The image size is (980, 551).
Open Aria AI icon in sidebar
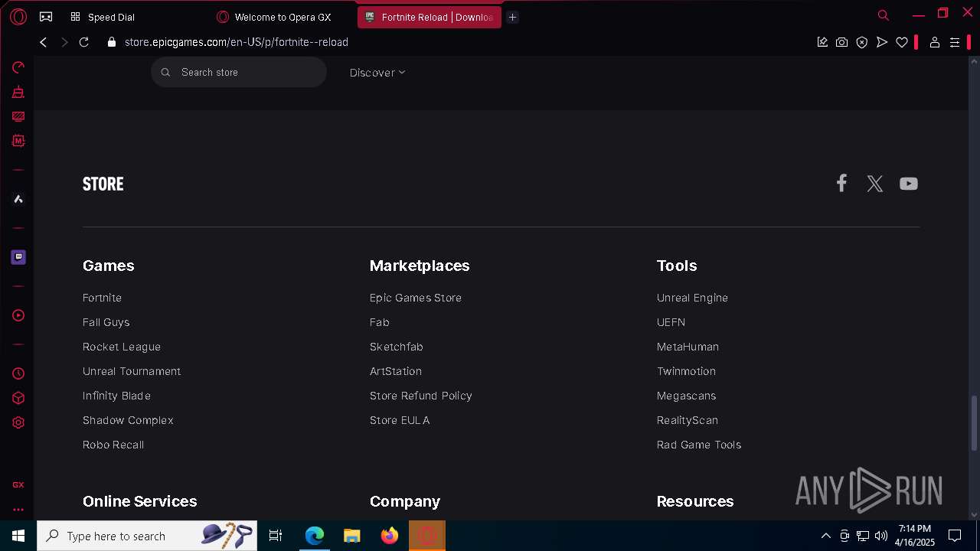18,199
